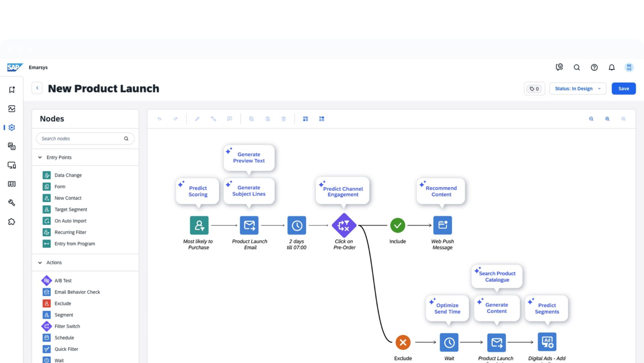
Task: Click the Filter Switch diamond node on canvas
Action: point(344,225)
